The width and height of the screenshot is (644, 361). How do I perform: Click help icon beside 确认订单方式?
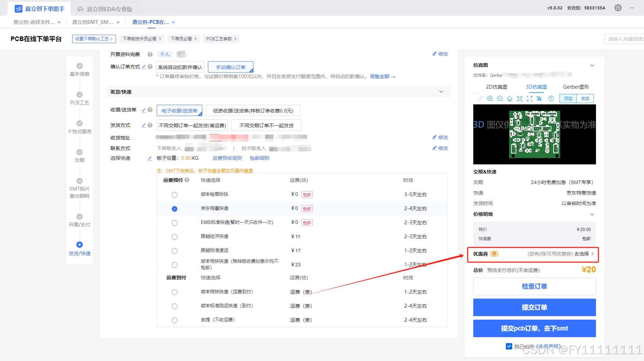coord(150,67)
